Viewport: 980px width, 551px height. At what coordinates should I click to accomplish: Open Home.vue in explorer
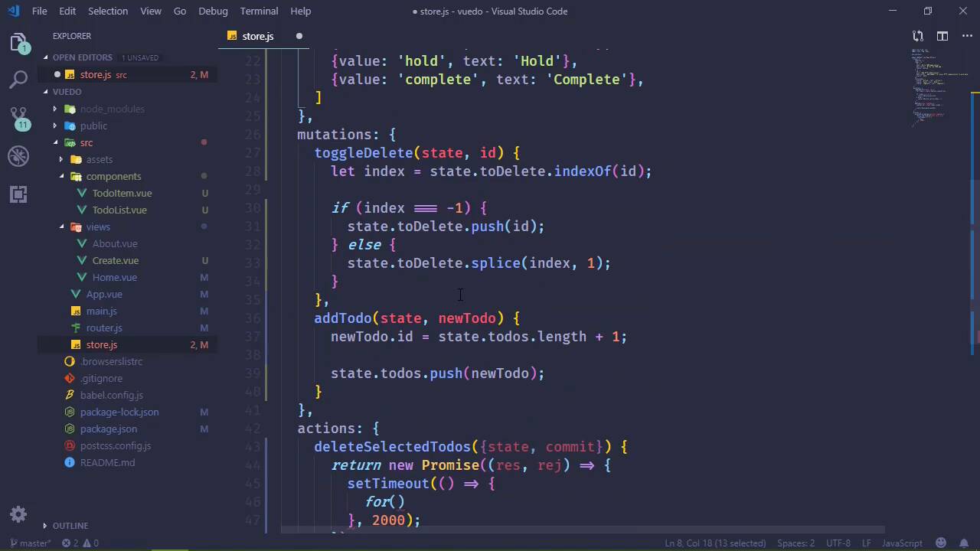coord(115,277)
